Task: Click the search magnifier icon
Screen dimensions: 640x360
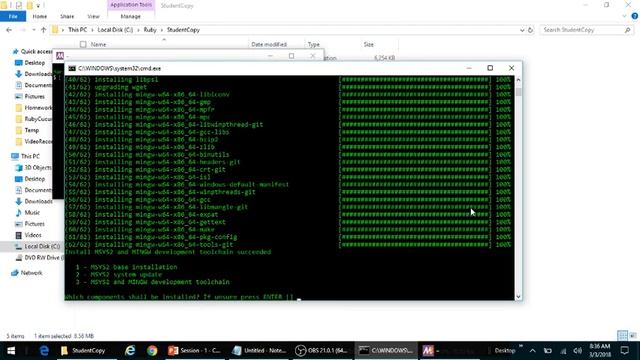Action: (628, 30)
